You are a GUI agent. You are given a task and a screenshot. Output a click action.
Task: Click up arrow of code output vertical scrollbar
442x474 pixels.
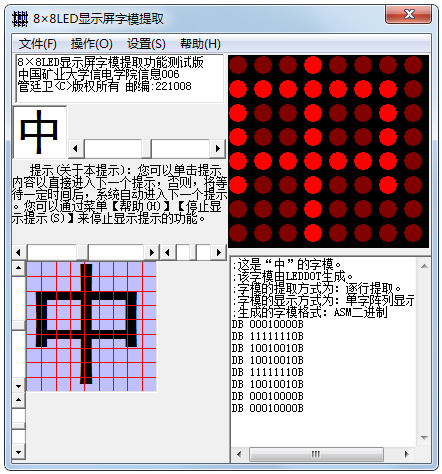tap(424, 266)
